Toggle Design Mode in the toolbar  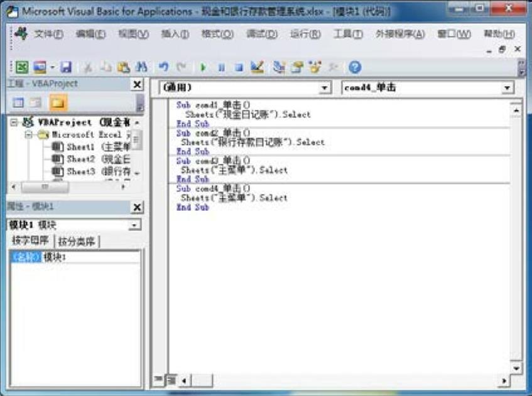coord(257,67)
